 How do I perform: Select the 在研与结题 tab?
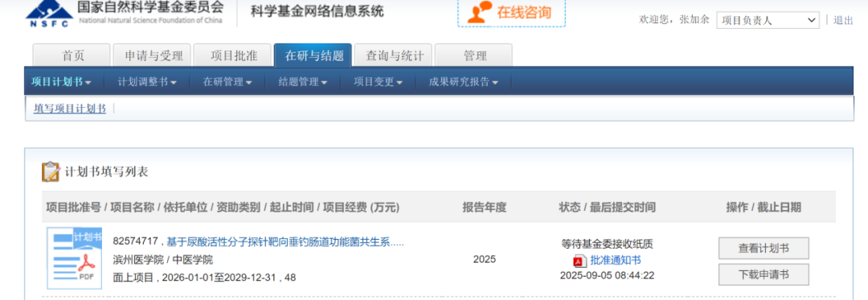click(x=313, y=55)
